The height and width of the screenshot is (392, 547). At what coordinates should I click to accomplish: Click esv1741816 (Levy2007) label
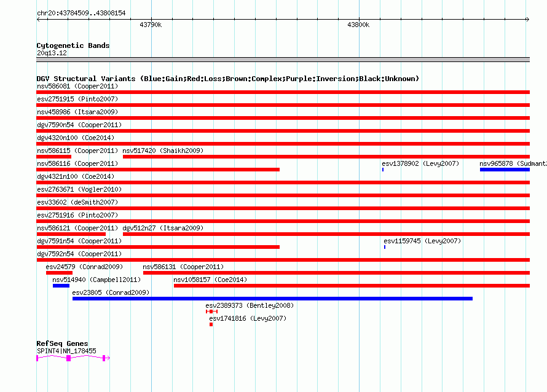[x=248, y=318]
